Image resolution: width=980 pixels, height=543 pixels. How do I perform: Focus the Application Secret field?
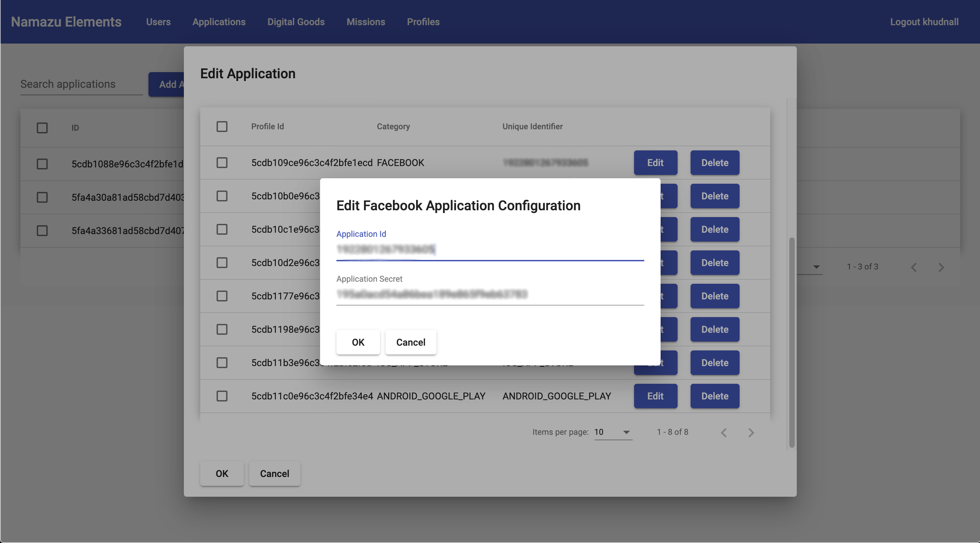pyautogui.click(x=490, y=294)
